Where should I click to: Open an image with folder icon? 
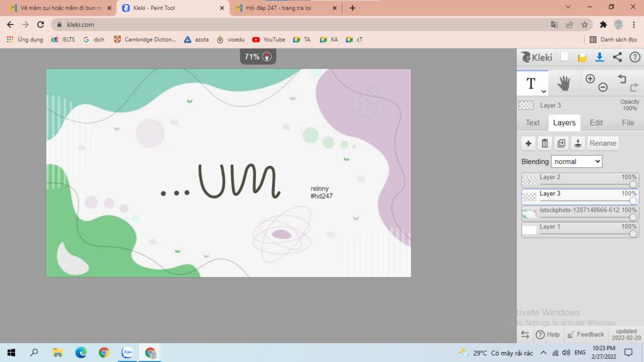coord(582,57)
